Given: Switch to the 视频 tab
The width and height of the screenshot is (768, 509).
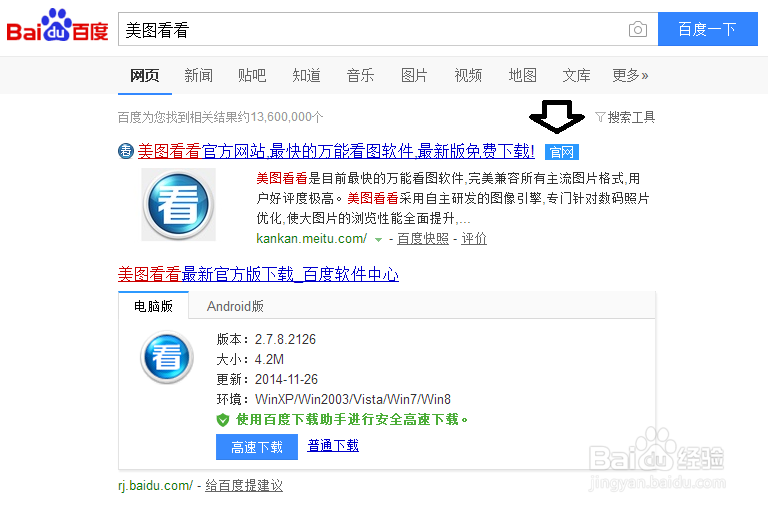Looking at the screenshot, I should point(468,75).
